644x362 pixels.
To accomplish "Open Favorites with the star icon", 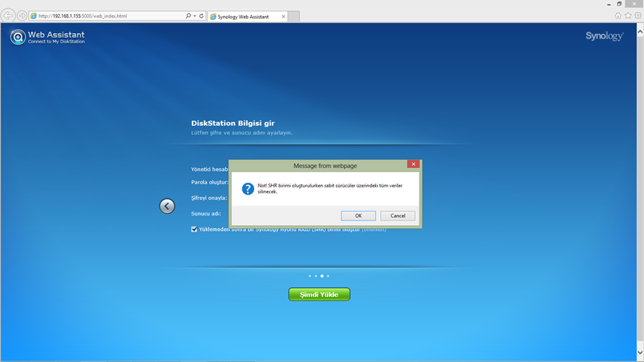I will (x=628, y=16).
